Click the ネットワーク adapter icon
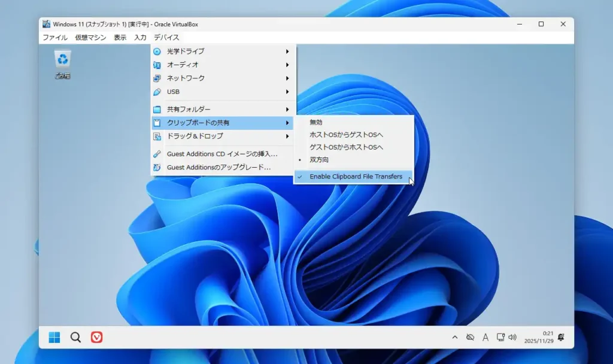The height and width of the screenshot is (364, 613). (157, 78)
